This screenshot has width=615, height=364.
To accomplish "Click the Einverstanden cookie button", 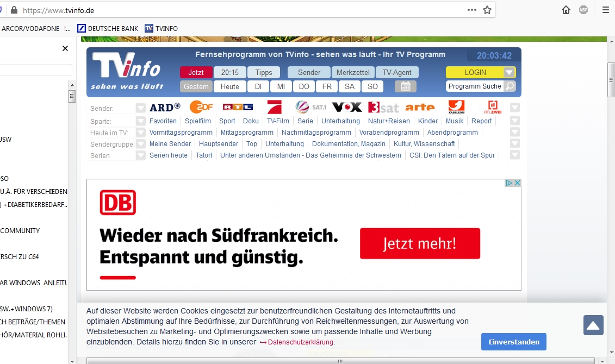I will 514,342.
